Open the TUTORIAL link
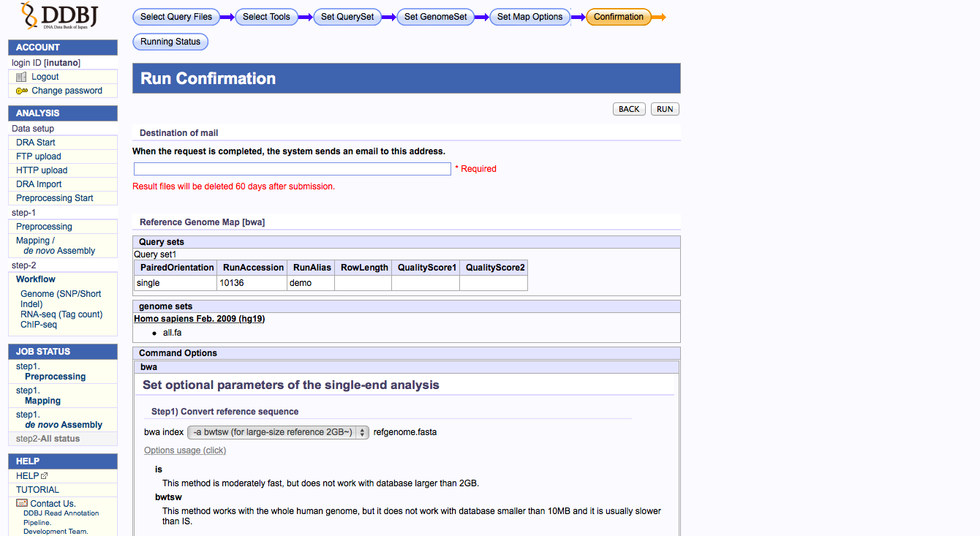Viewport: 980px width, 536px height. [37, 490]
